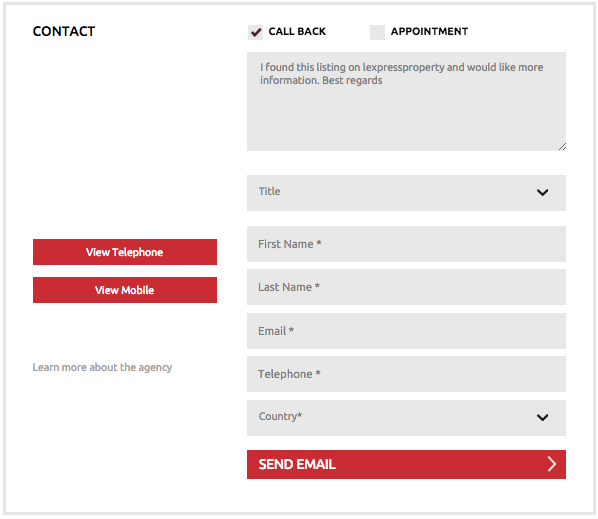Select the CALL BACK label text
Screen dimensions: 598x519
pos(297,31)
